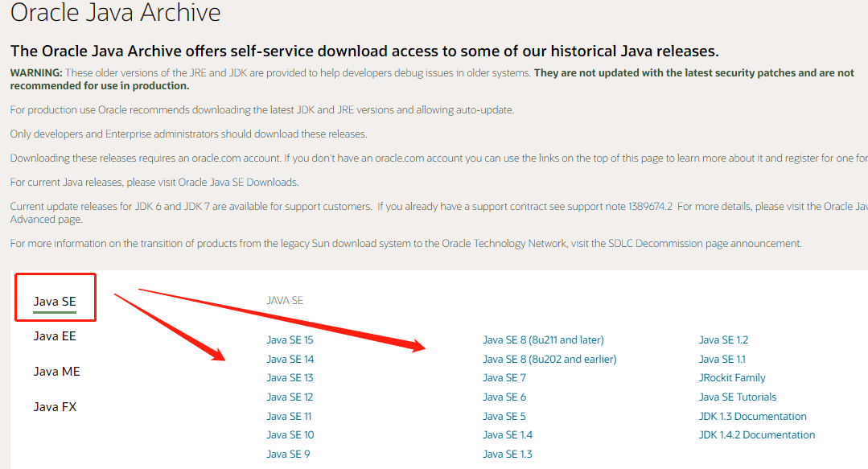The height and width of the screenshot is (469, 868).
Task: Open the SDLC Decommission page link
Action: pos(668,243)
